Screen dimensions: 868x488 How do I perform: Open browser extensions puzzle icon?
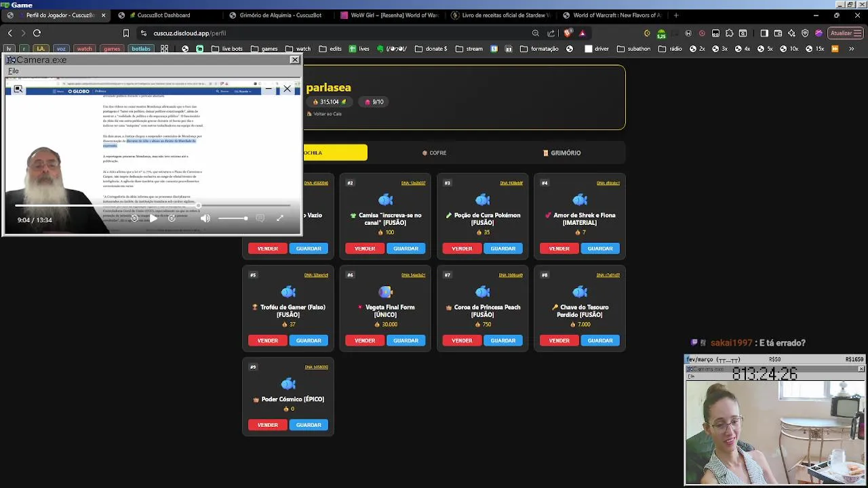pos(730,33)
